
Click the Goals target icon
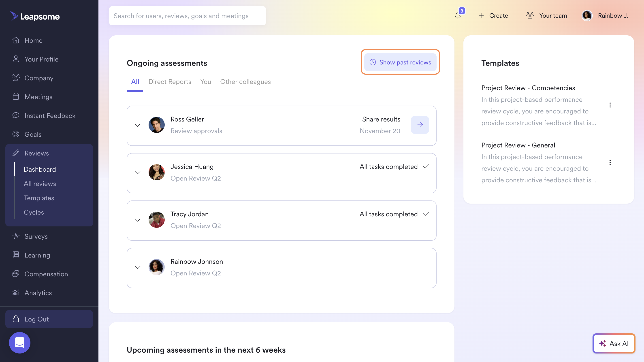(x=16, y=134)
